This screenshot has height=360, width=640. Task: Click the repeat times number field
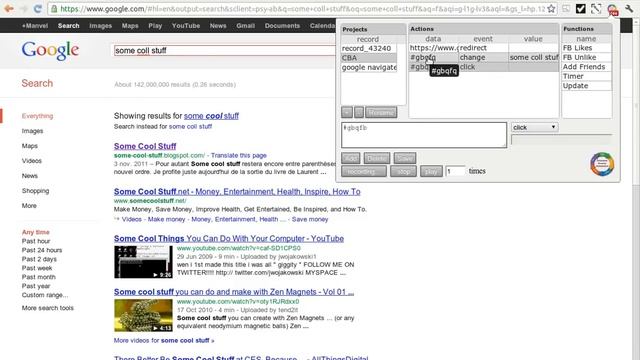(455, 171)
